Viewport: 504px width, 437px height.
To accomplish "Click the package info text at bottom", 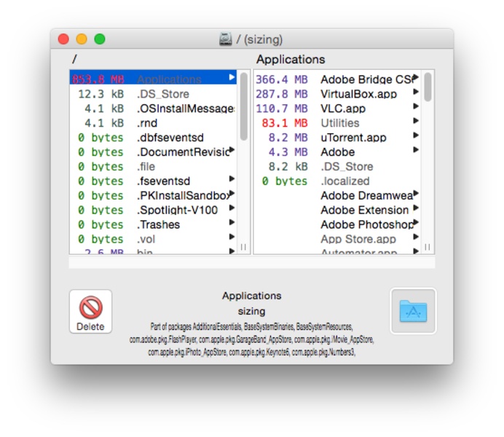I will (252, 339).
